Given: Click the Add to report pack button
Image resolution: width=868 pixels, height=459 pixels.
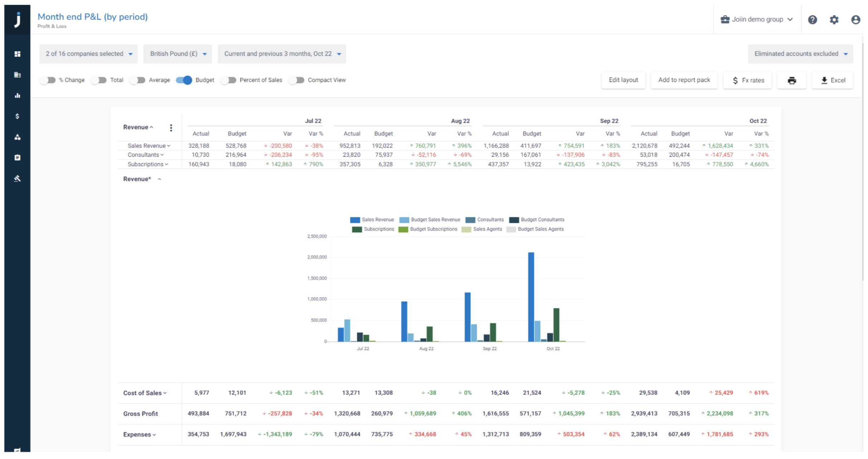Looking at the screenshot, I should pos(684,80).
